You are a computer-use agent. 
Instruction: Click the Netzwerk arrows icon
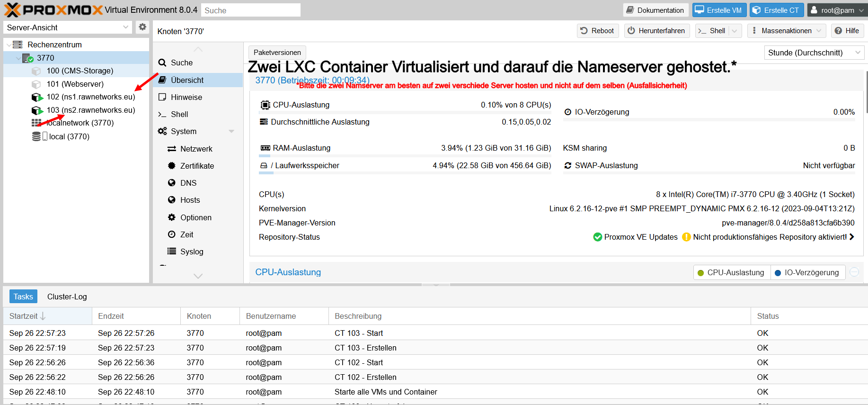pos(172,149)
